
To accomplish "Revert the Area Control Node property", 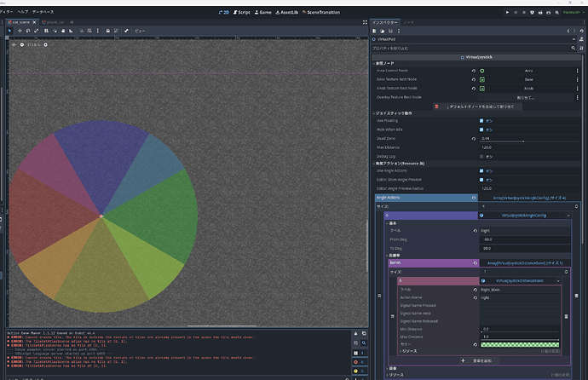I will pos(474,71).
